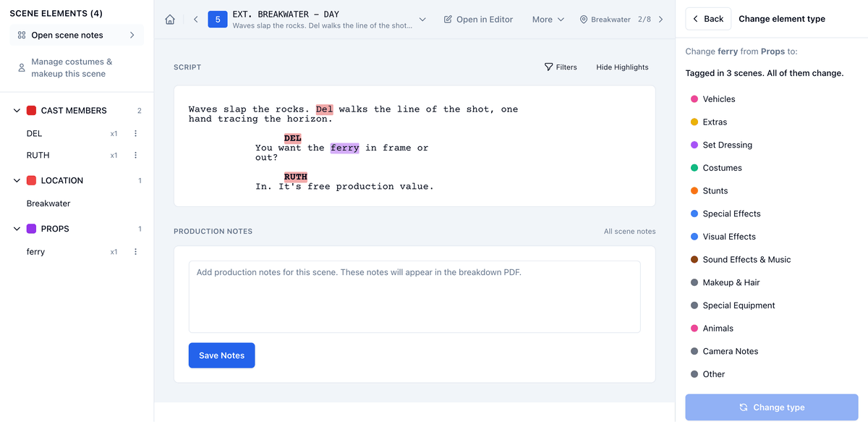The width and height of the screenshot is (868, 435).
Task: Select Breakwater in location list
Action: [x=48, y=204]
